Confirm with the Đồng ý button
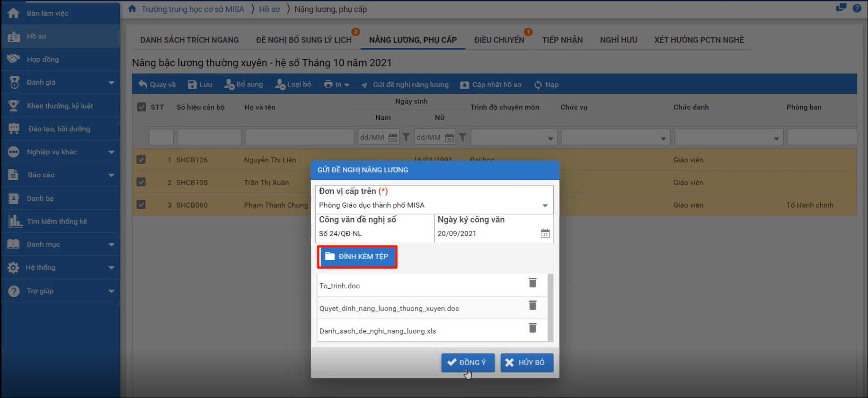868x398 pixels. 468,363
